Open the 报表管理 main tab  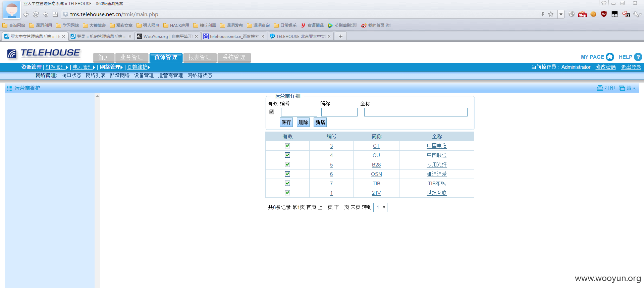(x=200, y=57)
